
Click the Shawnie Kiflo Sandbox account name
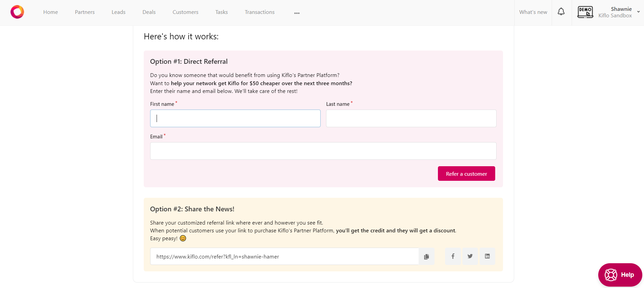615,12
